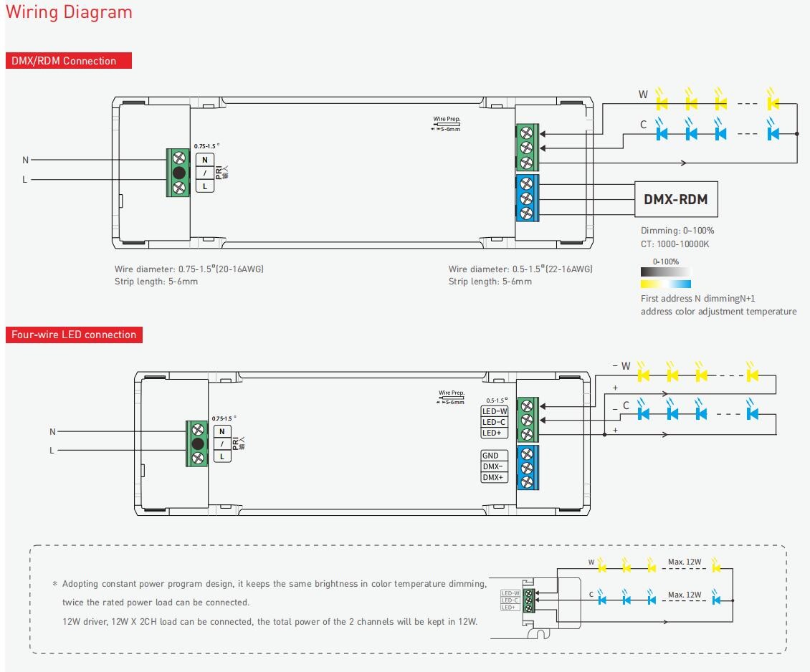810x672 pixels.
Task: Click the green N/L input terminal in the top driver
Action: point(178,173)
